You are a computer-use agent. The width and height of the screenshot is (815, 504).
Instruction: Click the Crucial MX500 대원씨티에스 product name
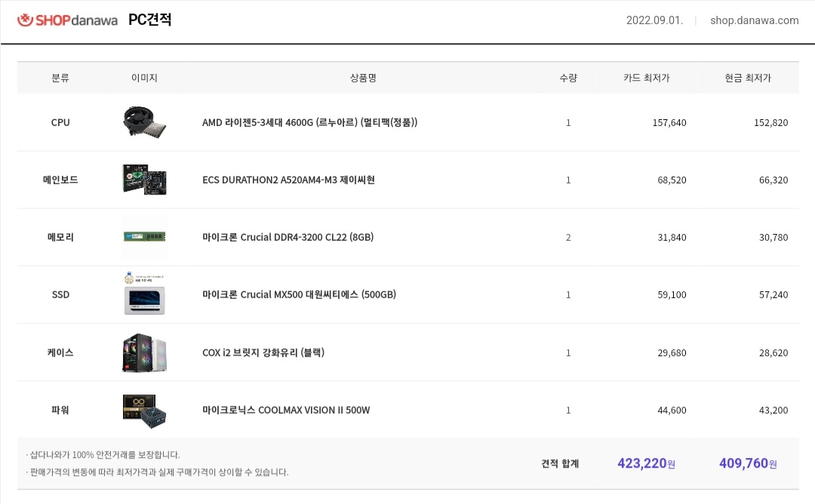pyautogui.click(x=299, y=294)
